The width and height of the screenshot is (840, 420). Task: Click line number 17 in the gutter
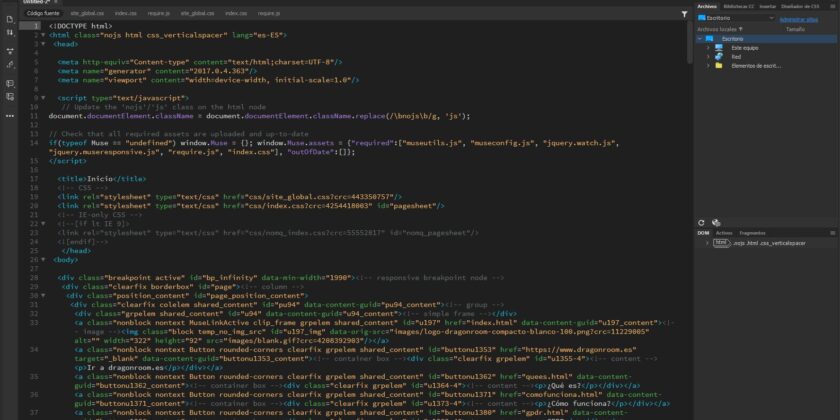pos(34,178)
